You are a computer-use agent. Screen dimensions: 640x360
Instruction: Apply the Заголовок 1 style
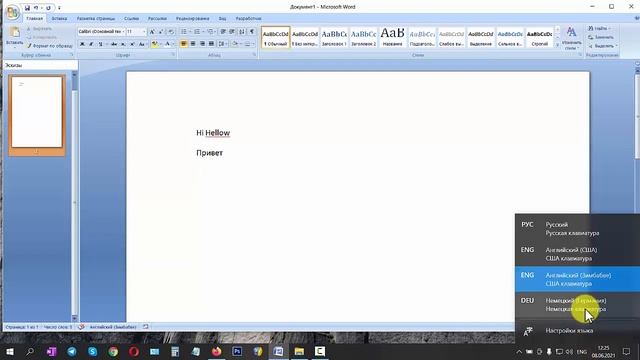tap(334, 37)
